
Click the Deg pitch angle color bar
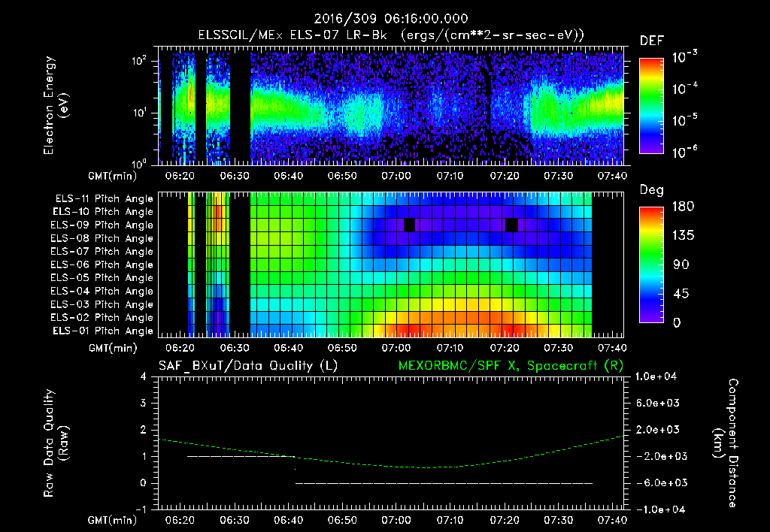652,264
